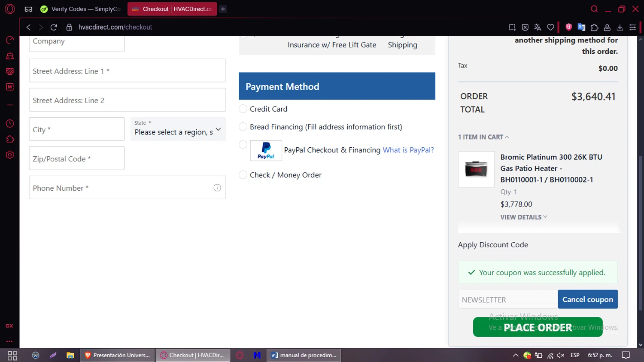Open the What is PayPal? link
644x362 pixels.
408,150
